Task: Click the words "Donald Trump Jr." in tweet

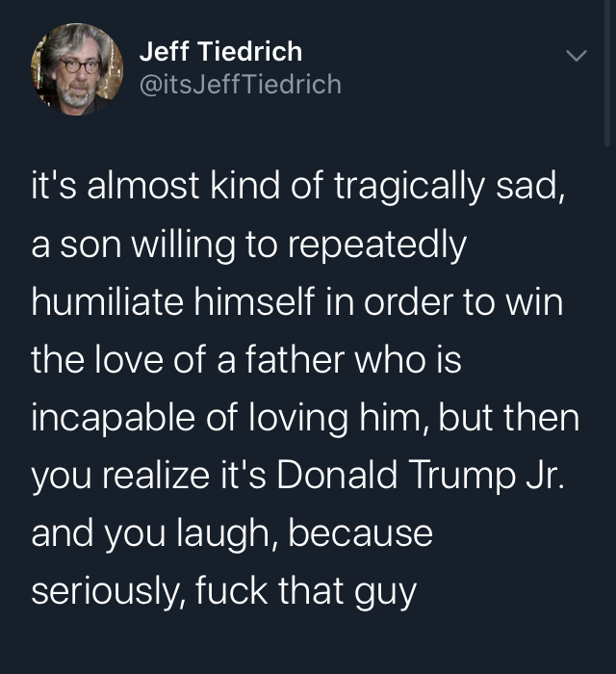Action: tap(421, 475)
